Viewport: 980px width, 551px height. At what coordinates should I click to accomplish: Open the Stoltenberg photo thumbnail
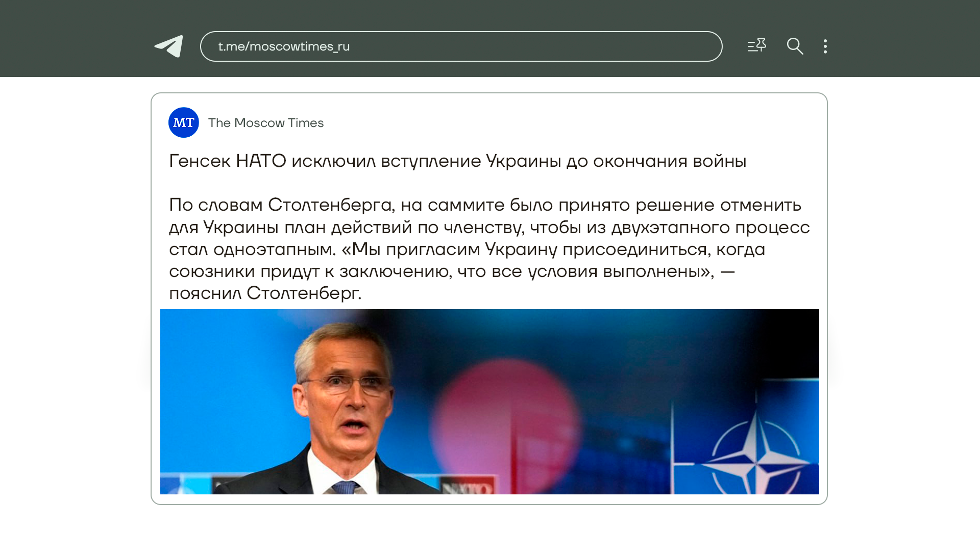tap(489, 402)
